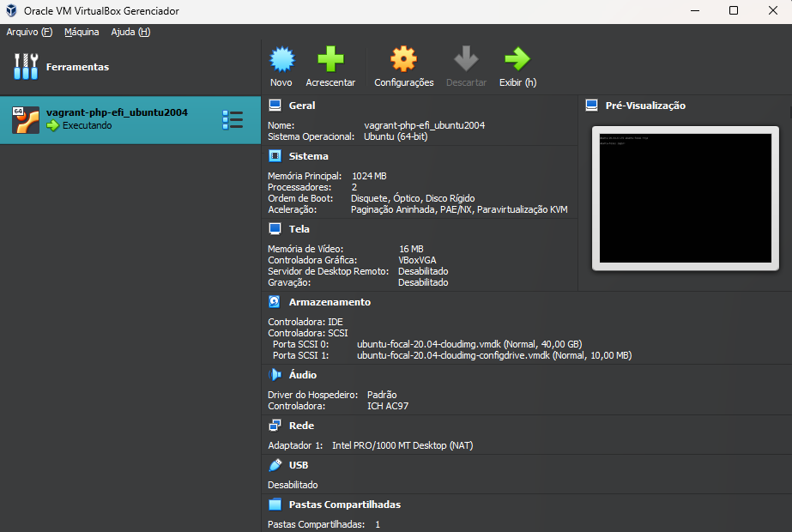The image size is (792, 532).
Task: Open the VM item menu list icon
Action: point(233,120)
